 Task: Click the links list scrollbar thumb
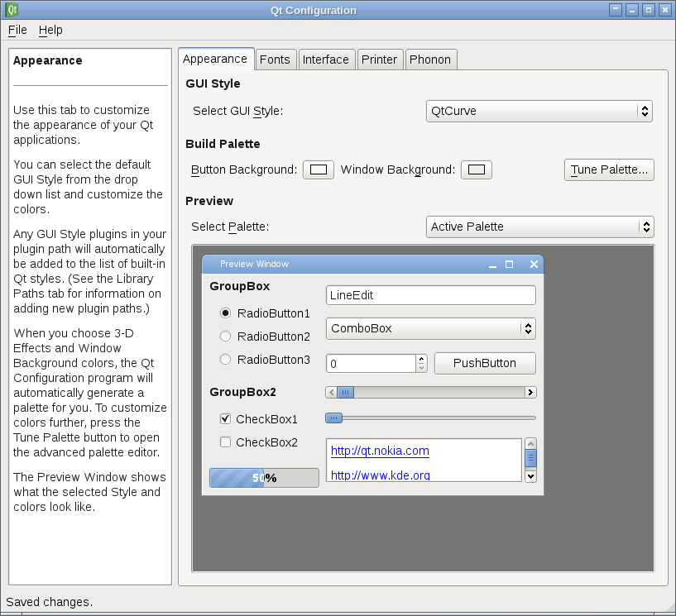point(530,458)
